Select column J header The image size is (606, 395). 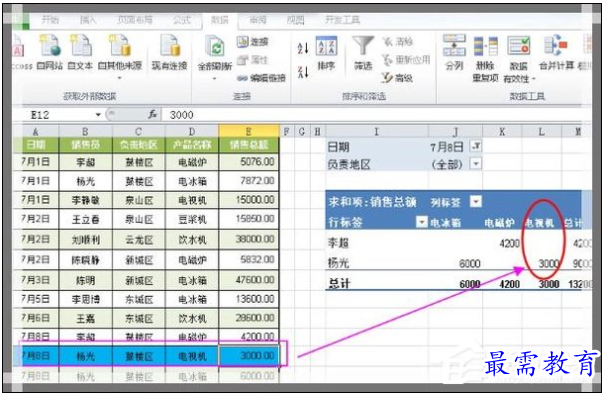pos(455,132)
